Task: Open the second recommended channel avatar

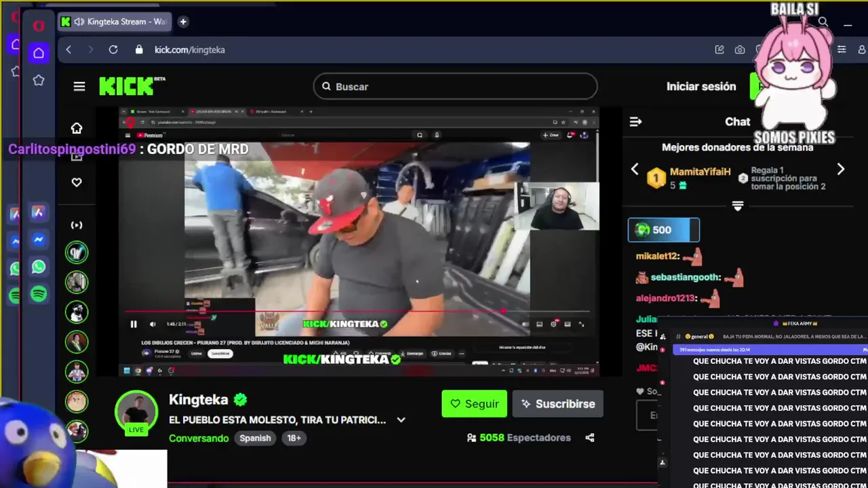Action: point(77,282)
